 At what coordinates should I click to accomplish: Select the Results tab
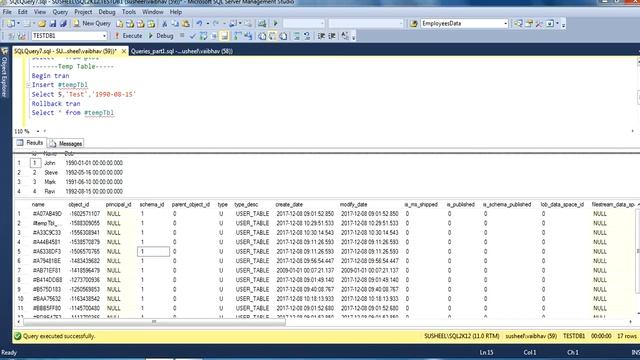[x=30, y=143]
